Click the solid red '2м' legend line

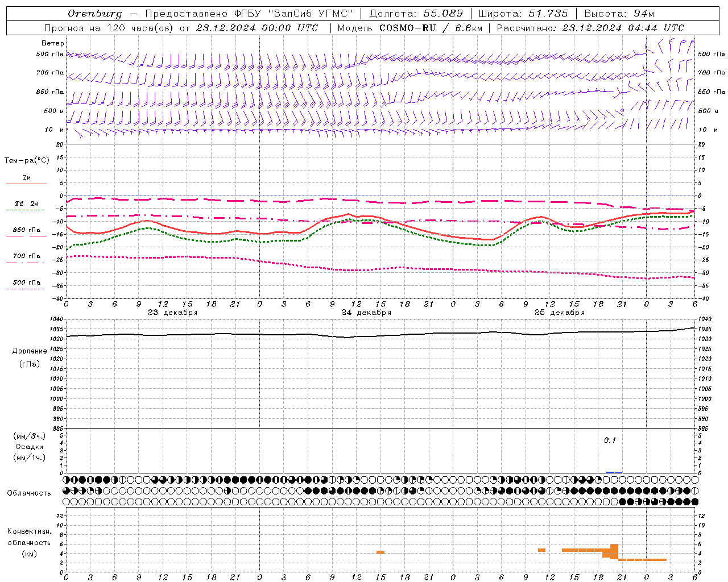click(x=26, y=184)
